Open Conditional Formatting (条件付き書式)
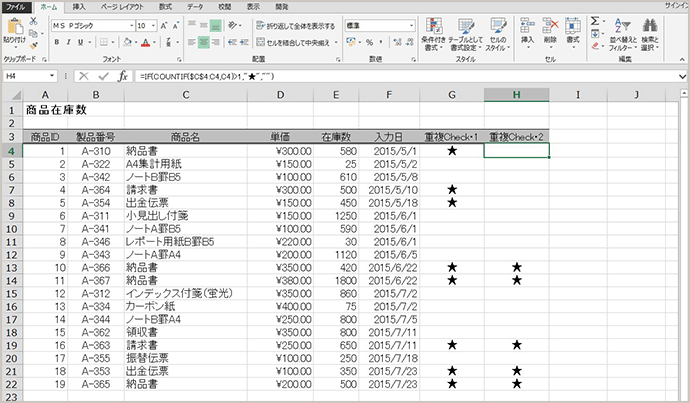Screen dimensions: 690x403 point(434,34)
